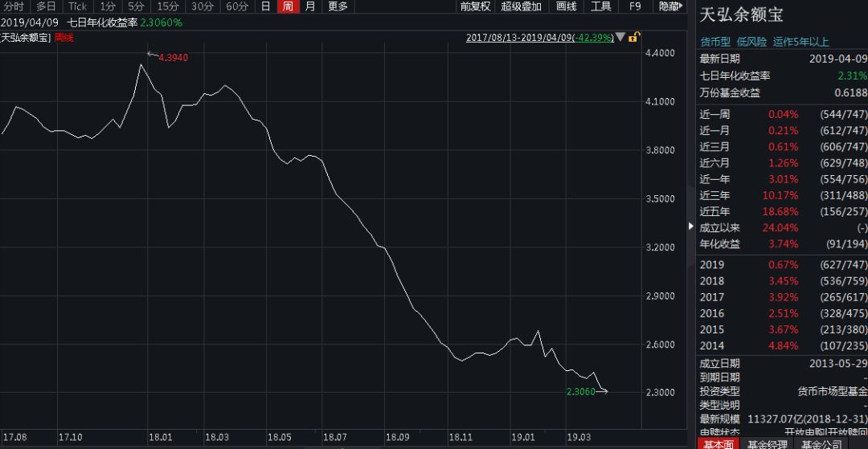Collapse the right info panel with the arrow
Image resolution: width=868 pixels, height=449 pixels.
pyautogui.click(x=691, y=226)
